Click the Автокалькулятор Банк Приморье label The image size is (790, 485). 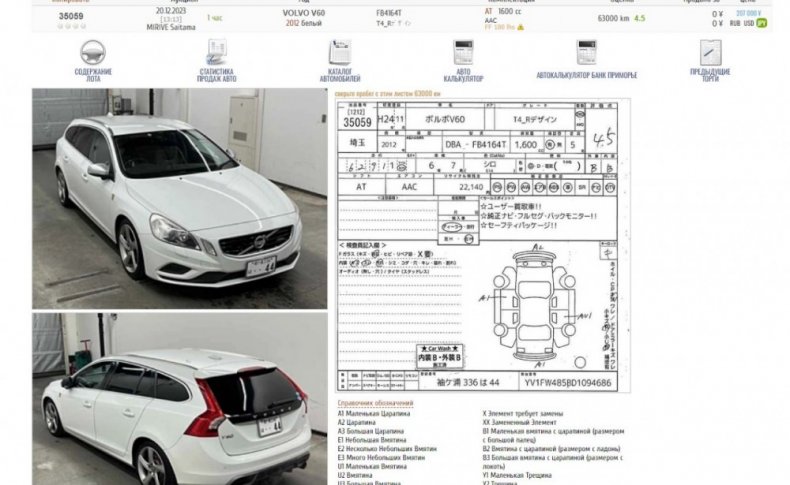point(586,75)
